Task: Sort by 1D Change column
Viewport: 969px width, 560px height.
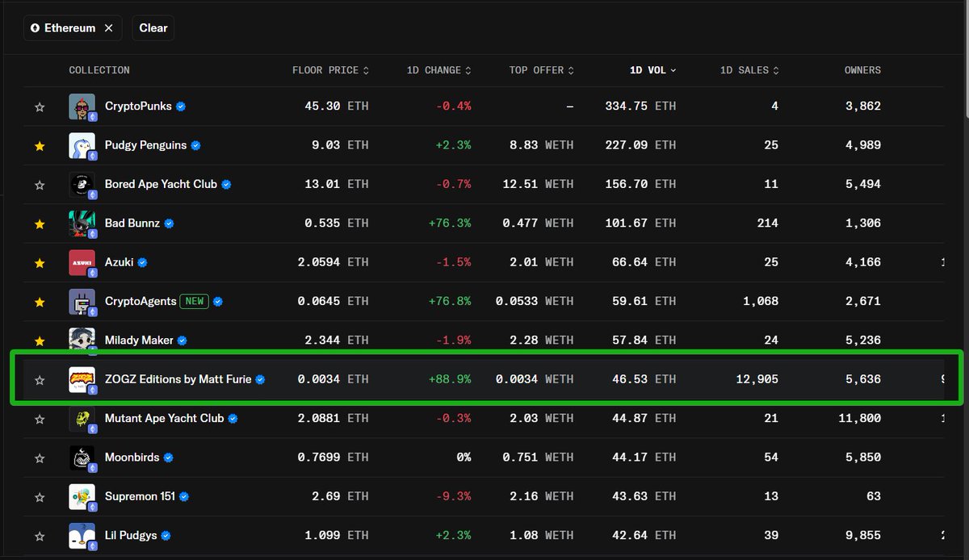Action: pos(438,70)
